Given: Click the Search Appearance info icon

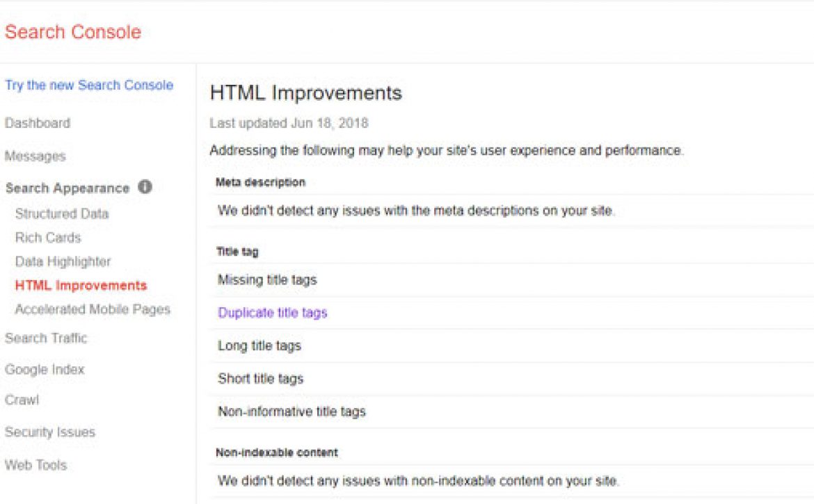Looking at the screenshot, I should tap(145, 187).
